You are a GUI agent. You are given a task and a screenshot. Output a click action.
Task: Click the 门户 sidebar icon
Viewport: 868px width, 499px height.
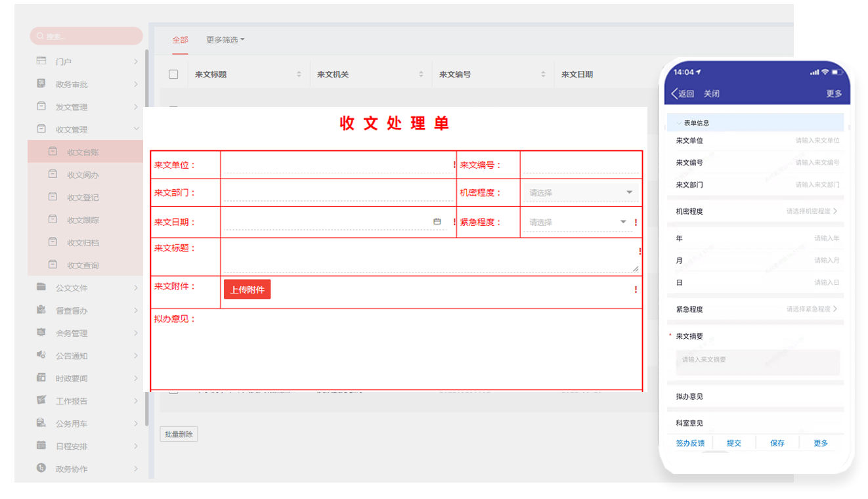point(41,61)
